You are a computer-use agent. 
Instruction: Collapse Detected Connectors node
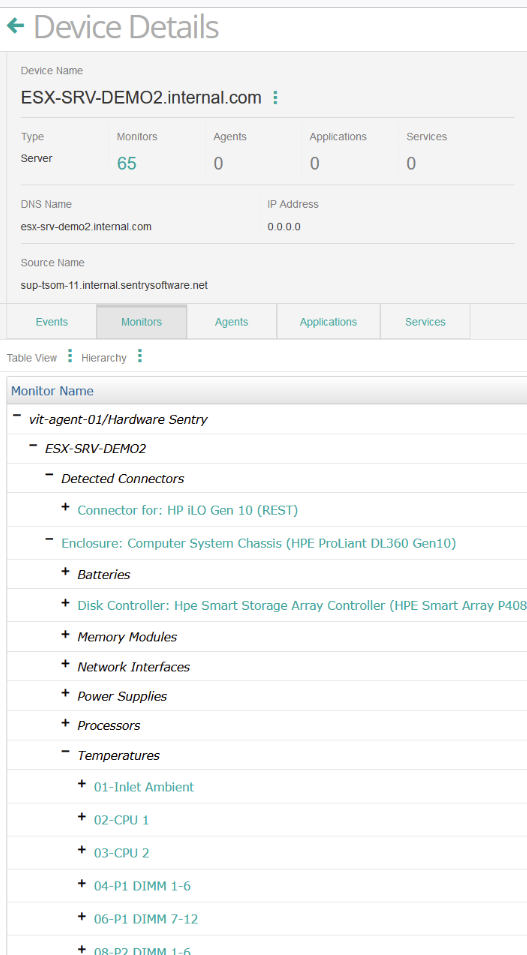point(49,474)
